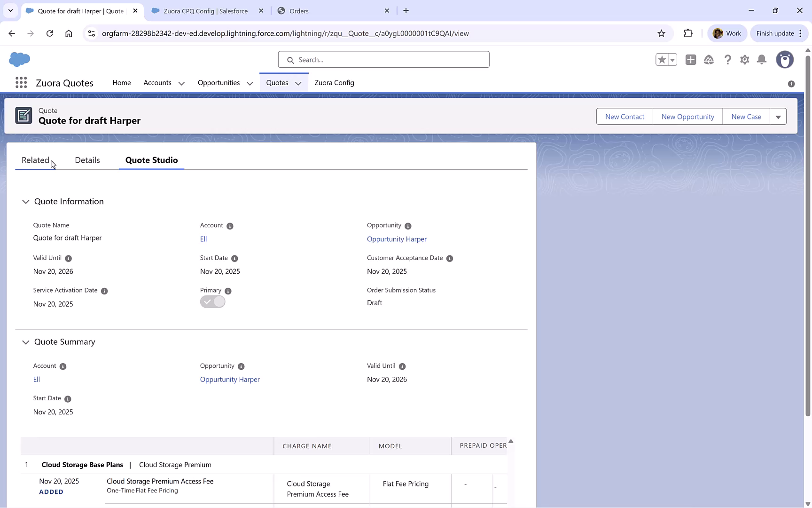Collapse the Quote Information section

[x=26, y=201]
